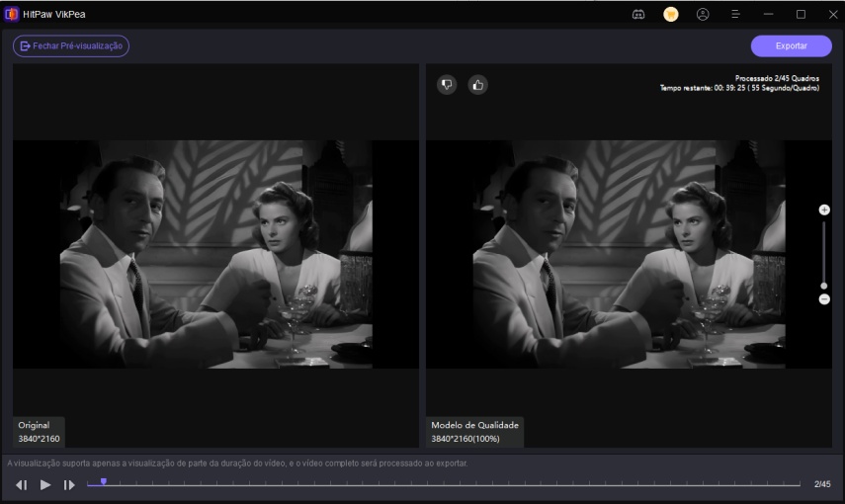This screenshot has height=504, width=845.
Task: Open the shopping cart purchase icon
Action: pyautogui.click(x=670, y=15)
